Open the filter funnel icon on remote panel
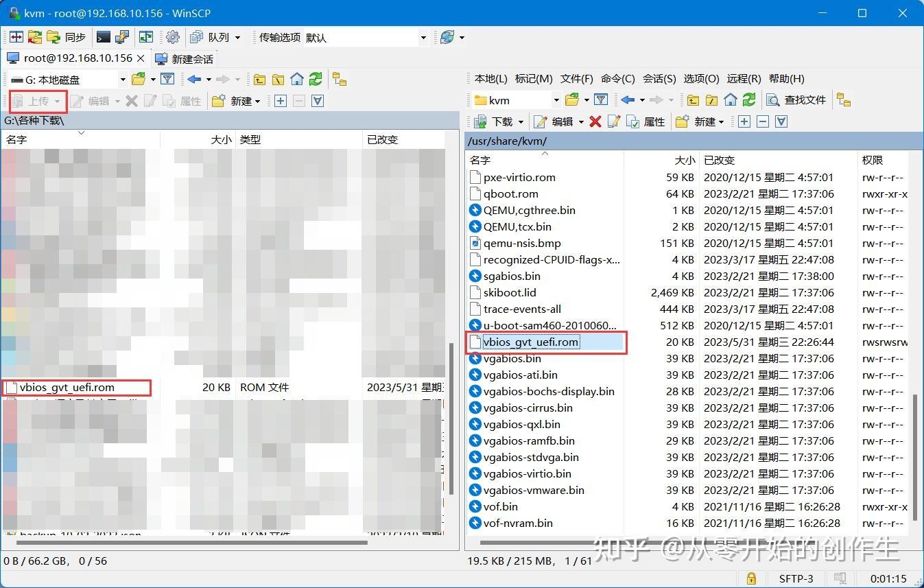Viewport: 924px width, 588px height. [601, 100]
